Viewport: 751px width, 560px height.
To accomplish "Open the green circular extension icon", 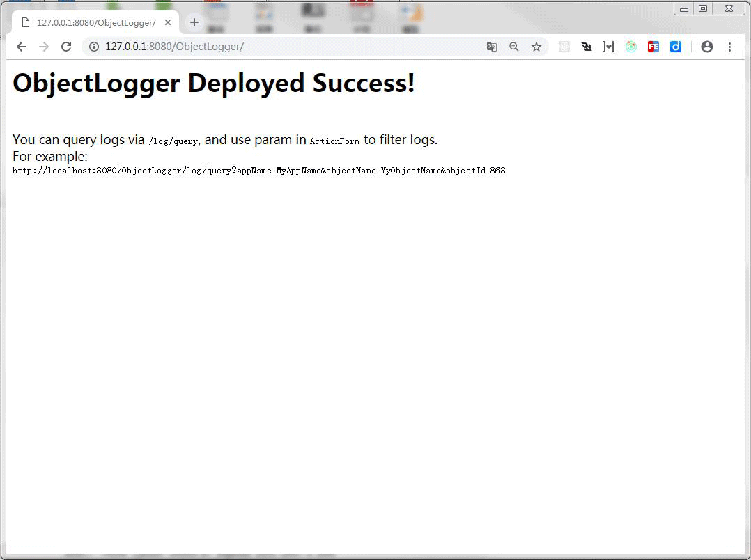I will pos(631,47).
